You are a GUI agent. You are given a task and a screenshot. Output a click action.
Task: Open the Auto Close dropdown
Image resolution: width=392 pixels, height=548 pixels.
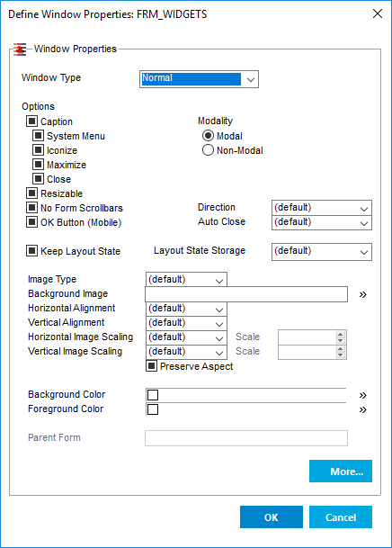[322, 222]
